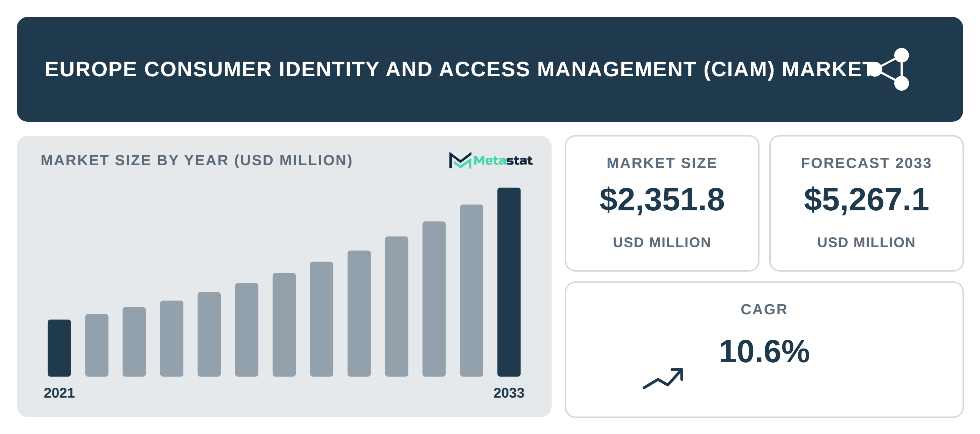Select the grey bar right after 2021
The width and height of the screenshot is (980, 434).
(97, 345)
